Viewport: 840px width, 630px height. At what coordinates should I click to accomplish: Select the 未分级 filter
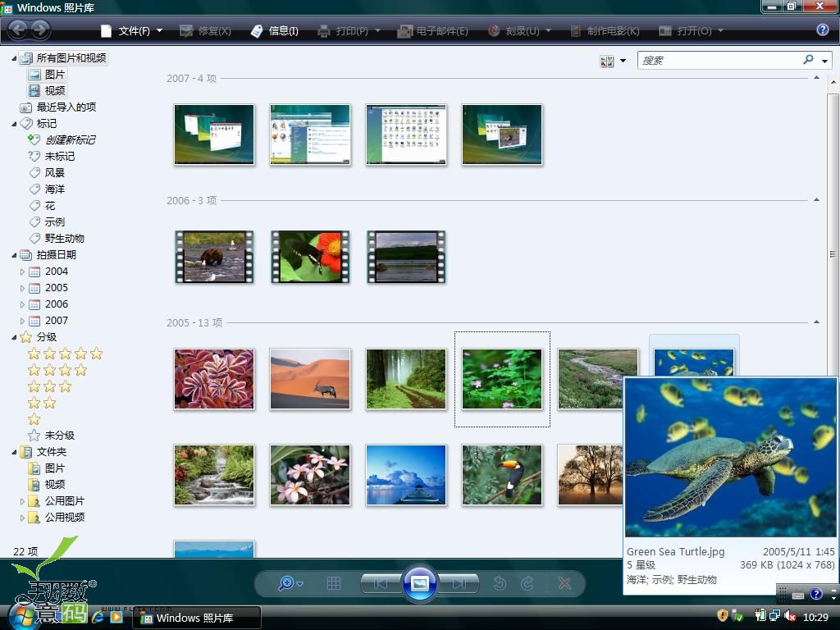[x=52, y=436]
